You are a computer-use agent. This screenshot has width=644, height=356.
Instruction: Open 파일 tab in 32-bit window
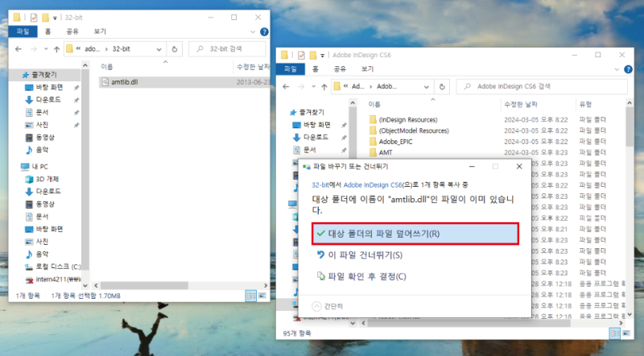[23, 31]
